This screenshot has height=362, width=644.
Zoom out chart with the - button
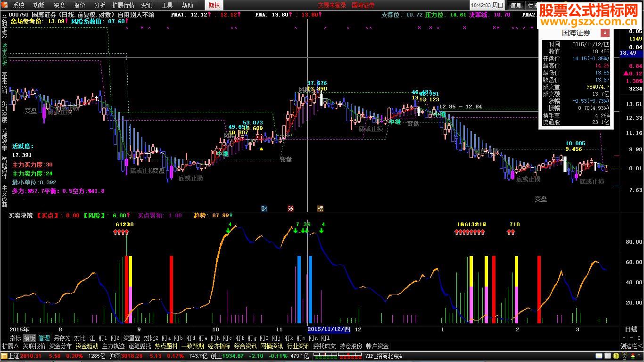pyautogui.click(x=631, y=338)
